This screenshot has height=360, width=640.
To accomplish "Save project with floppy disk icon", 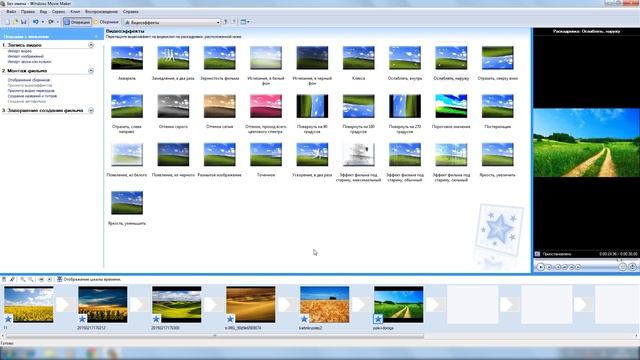I will tap(24, 22).
